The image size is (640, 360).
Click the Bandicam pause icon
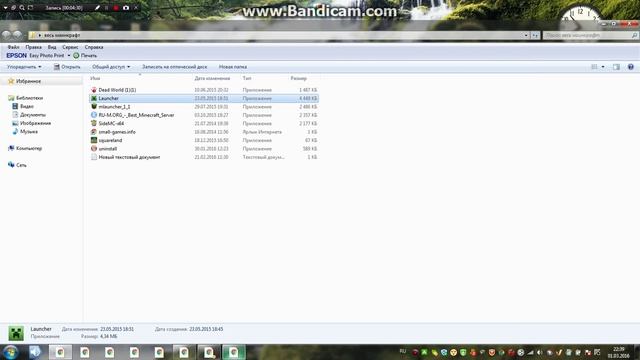coord(107,8)
